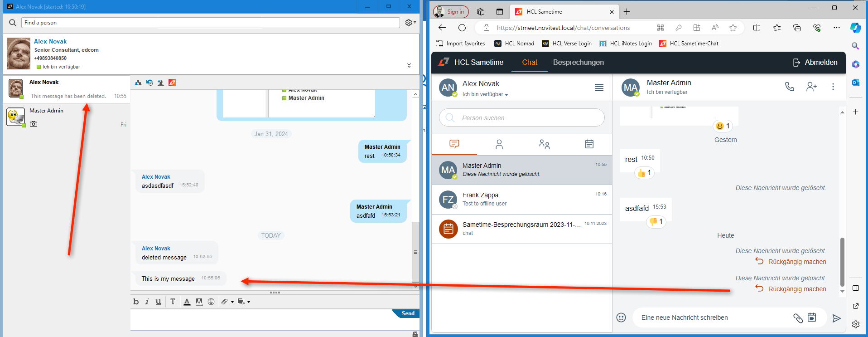Screen dimensions: 868x337
Task: Switch to Chat tab in web Sametime
Action: coord(530,63)
